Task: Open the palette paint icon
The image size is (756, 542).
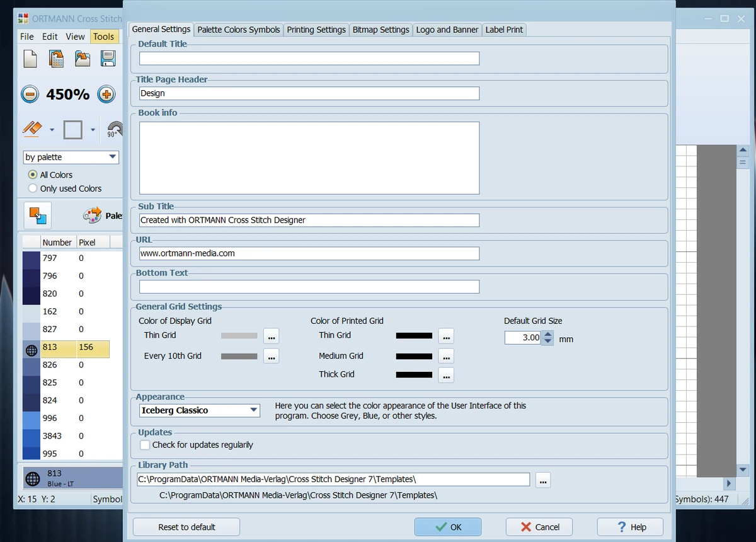Action: 92,216
